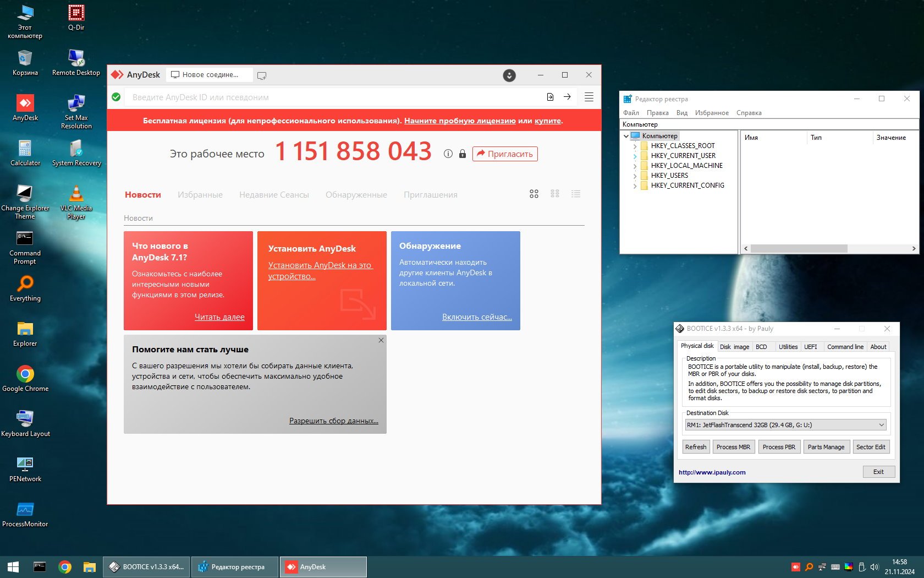Switch to large tile view icon
The height and width of the screenshot is (578, 924).
coord(534,194)
